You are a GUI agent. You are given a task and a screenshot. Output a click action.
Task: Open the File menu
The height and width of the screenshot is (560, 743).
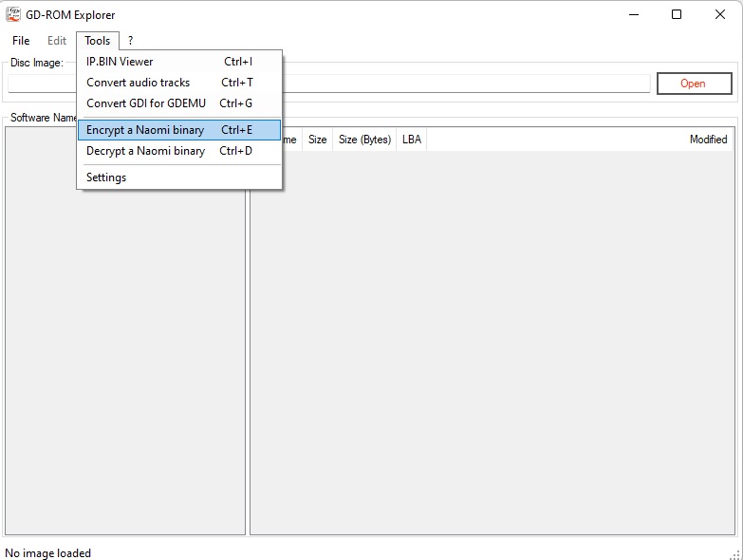21,41
